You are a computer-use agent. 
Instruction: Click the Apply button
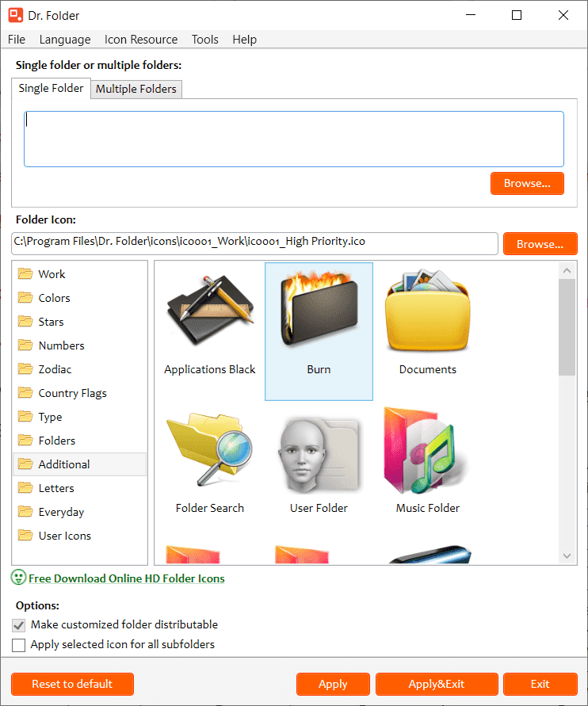(x=333, y=684)
